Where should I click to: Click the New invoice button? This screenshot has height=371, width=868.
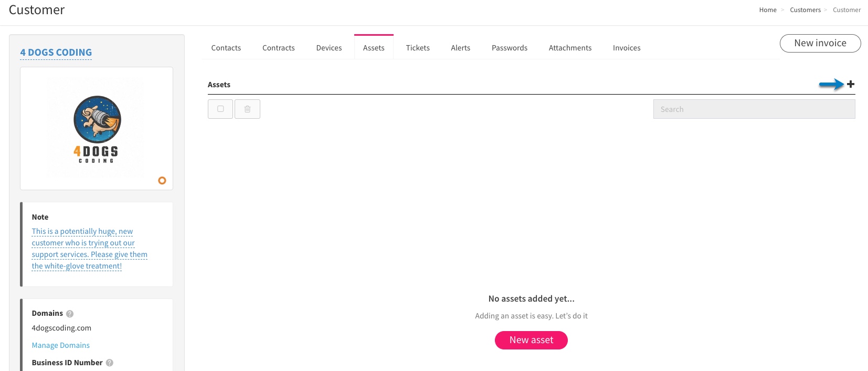[x=820, y=44]
